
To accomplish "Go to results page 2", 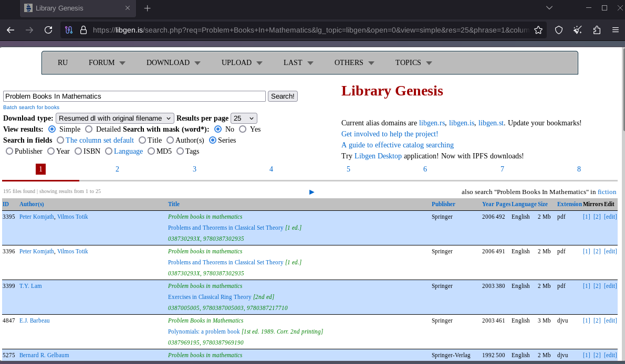I will point(117,169).
